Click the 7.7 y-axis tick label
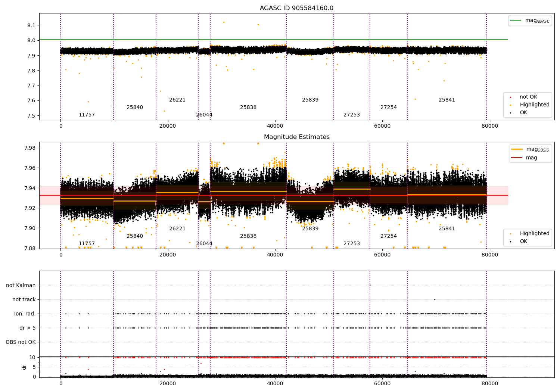The image size is (560, 392). (31, 85)
